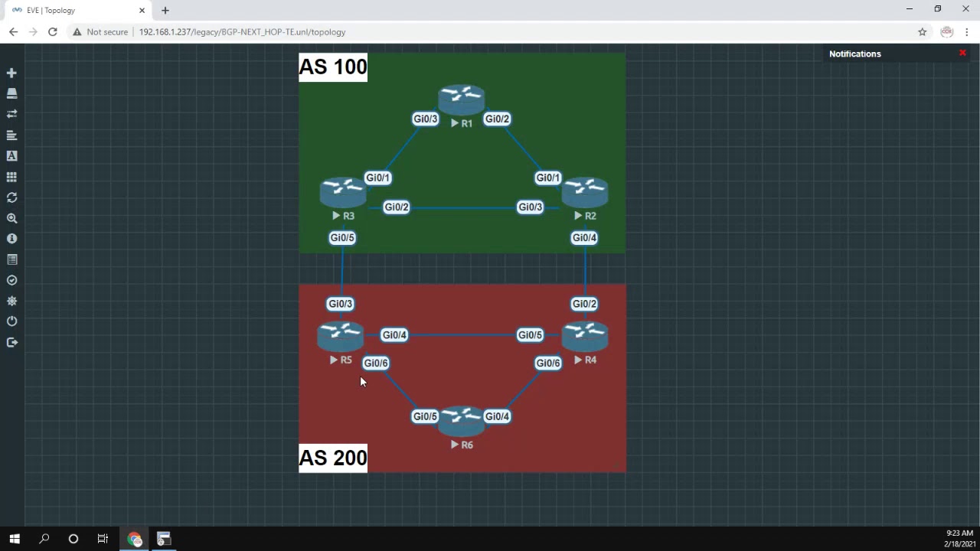Reload the current page

(52, 32)
